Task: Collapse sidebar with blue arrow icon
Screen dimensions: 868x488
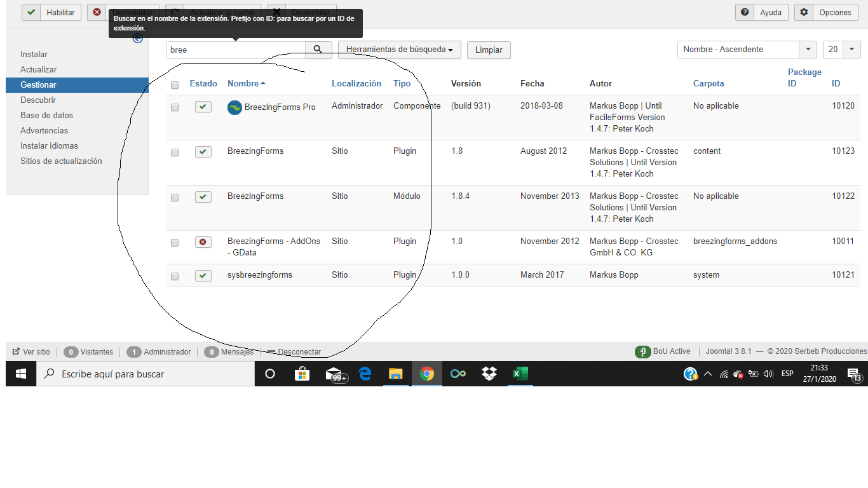Action: (x=138, y=39)
